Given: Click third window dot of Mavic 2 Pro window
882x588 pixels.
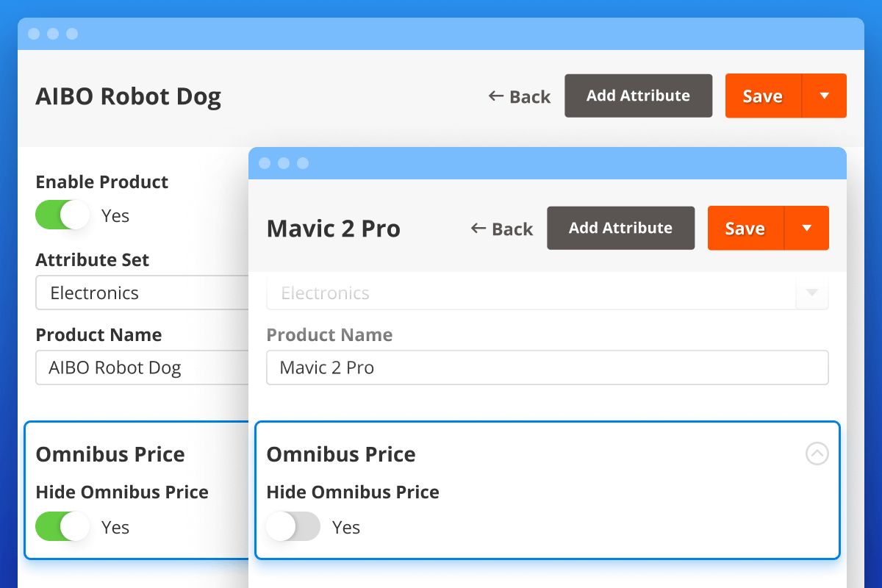Looking at the screenshot, I should (303, 163).
